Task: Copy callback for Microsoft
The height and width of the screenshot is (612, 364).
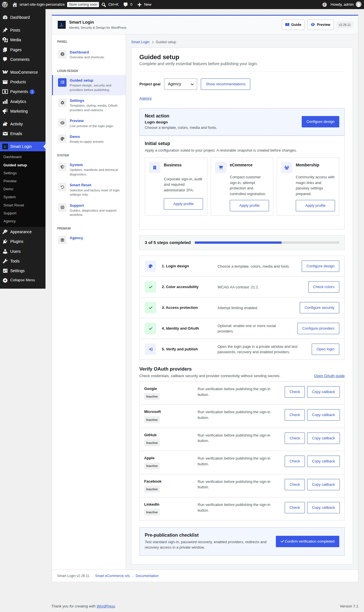Action: [x=323, y=415]
